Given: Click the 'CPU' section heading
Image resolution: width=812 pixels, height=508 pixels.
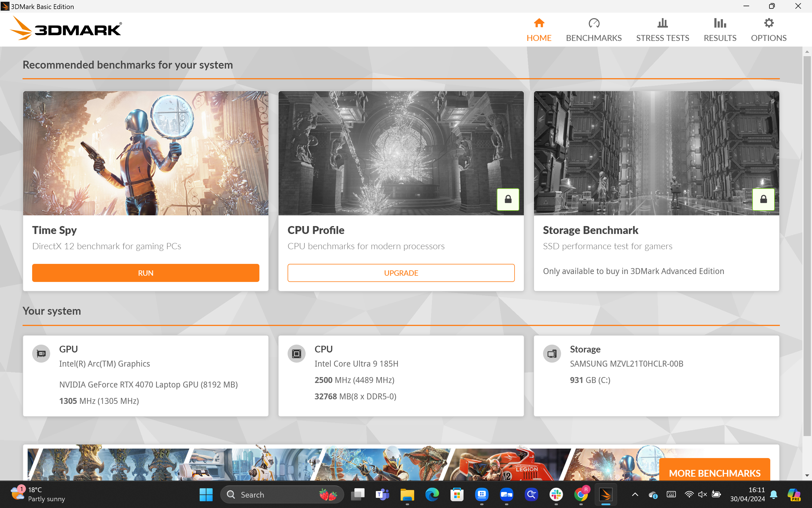Looking at the screenshot, I should [323, 349].
